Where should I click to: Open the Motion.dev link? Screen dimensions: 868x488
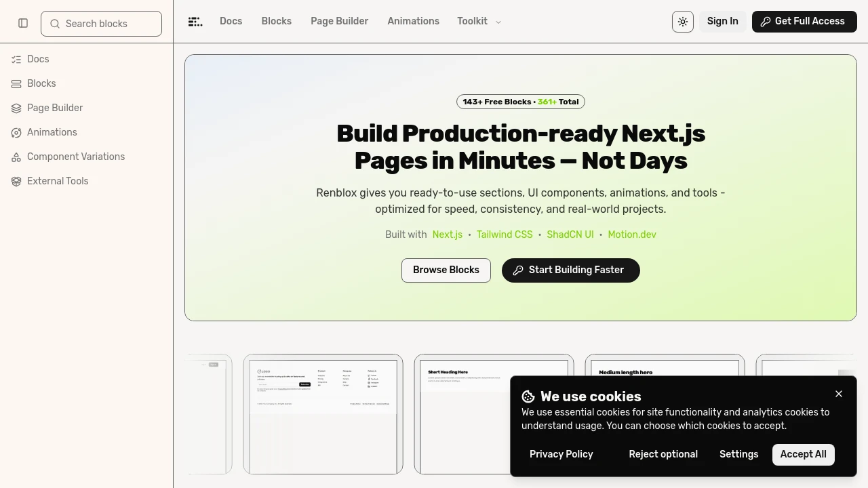[x=632, y=235]
